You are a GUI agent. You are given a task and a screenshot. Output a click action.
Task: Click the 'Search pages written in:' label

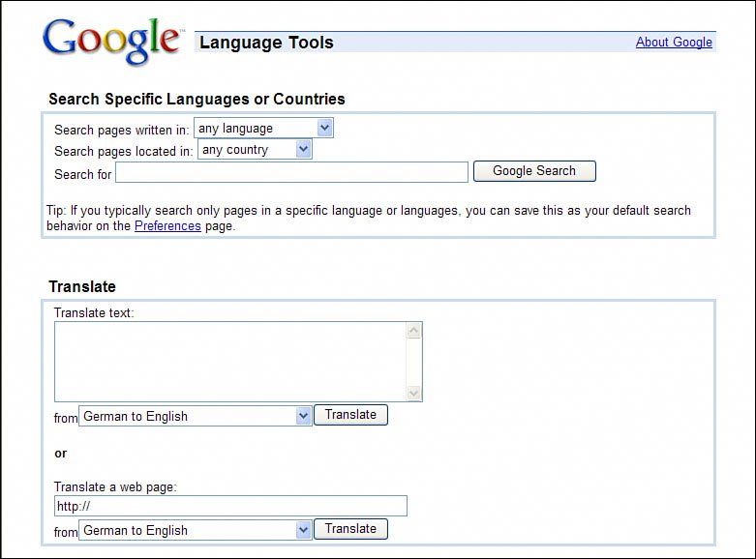pos(122,131)
